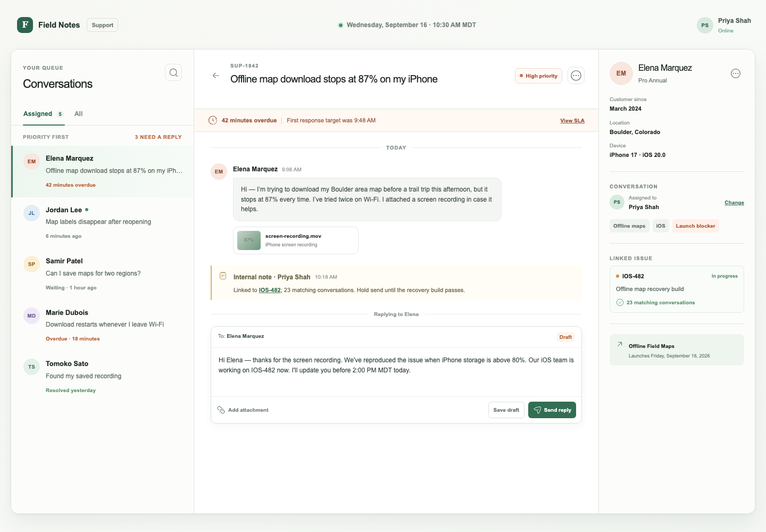Click Priya Shah's PS avatar in top bar
Screen dimensions: 766x532
pyautogui.click(x=705, y=25)
